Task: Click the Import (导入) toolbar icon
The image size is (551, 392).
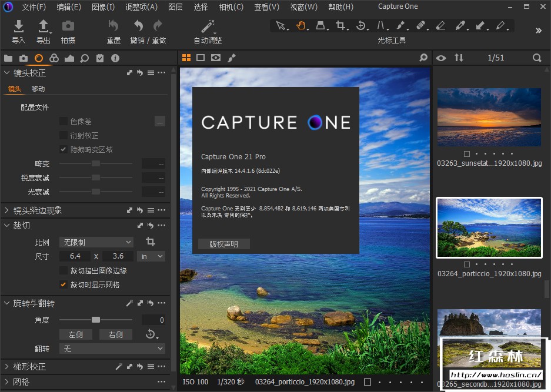Action: [x=19, y=26]
